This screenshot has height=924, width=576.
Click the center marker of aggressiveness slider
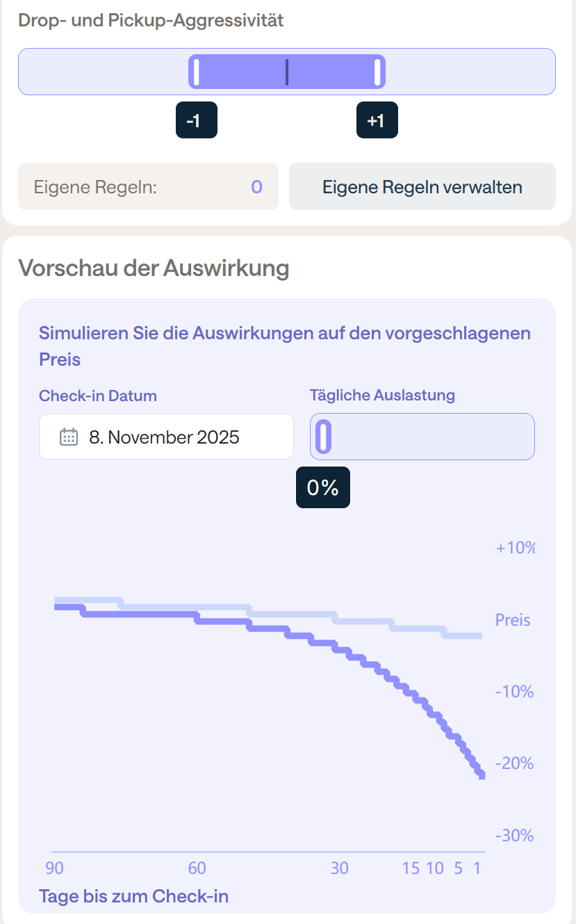coord(287,72)
